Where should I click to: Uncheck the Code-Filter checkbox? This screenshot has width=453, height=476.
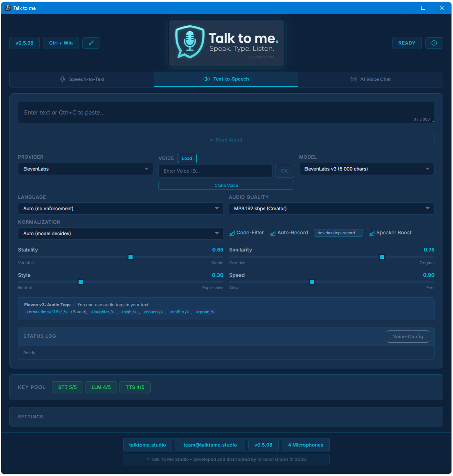tap(232, 233)
